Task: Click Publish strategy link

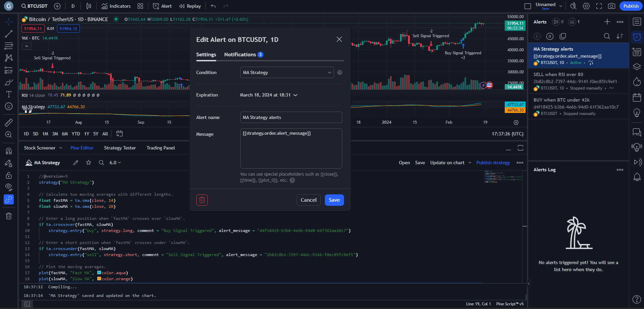Action: pos(493,163)
